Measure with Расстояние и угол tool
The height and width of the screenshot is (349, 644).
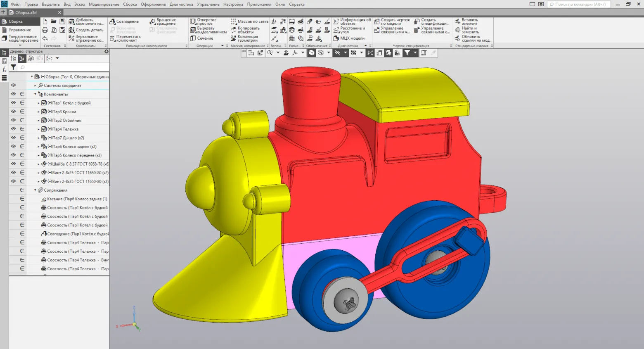point(349,30)
